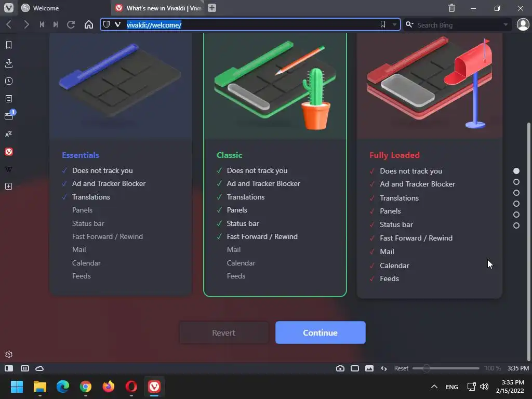Switch to the Welcome tab
Image resolution: width=532 pixels, height=399 pixels.
click(63, 8)
